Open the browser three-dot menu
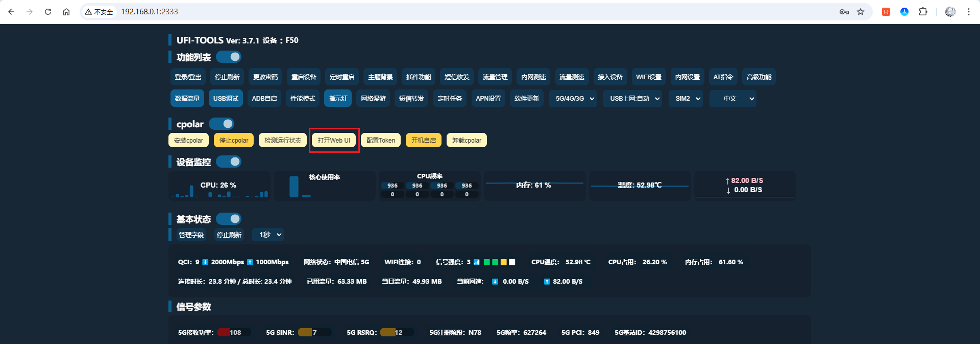The height and width of the screenshot is (344, 980). (x=968, y=12)
